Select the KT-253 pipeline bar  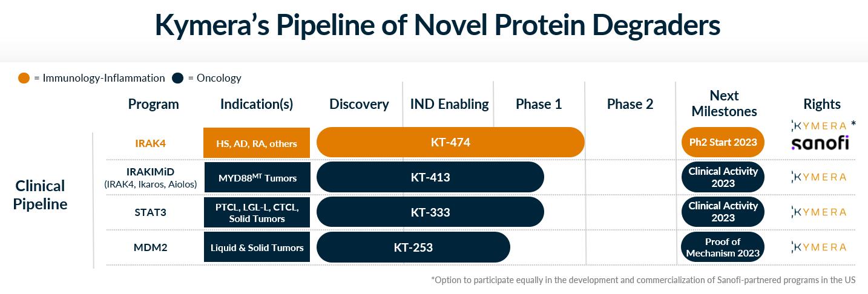[413, 247]
